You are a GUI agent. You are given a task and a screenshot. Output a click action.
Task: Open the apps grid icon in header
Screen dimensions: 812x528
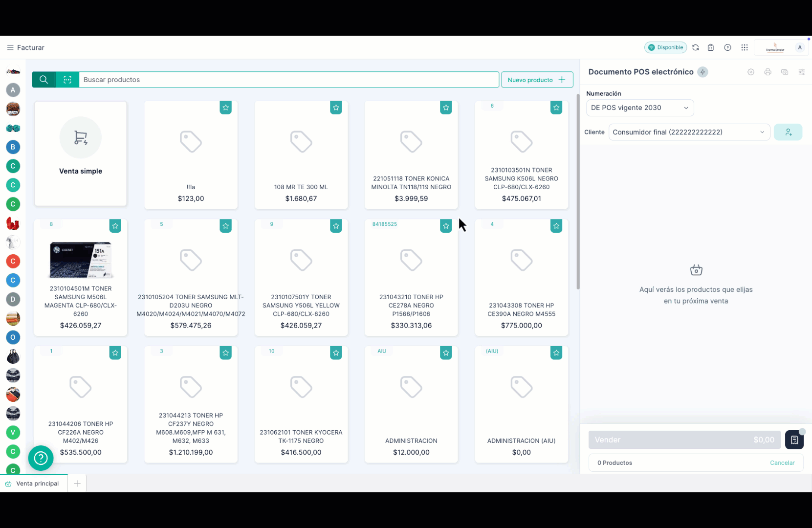click(x=744, y=47)
